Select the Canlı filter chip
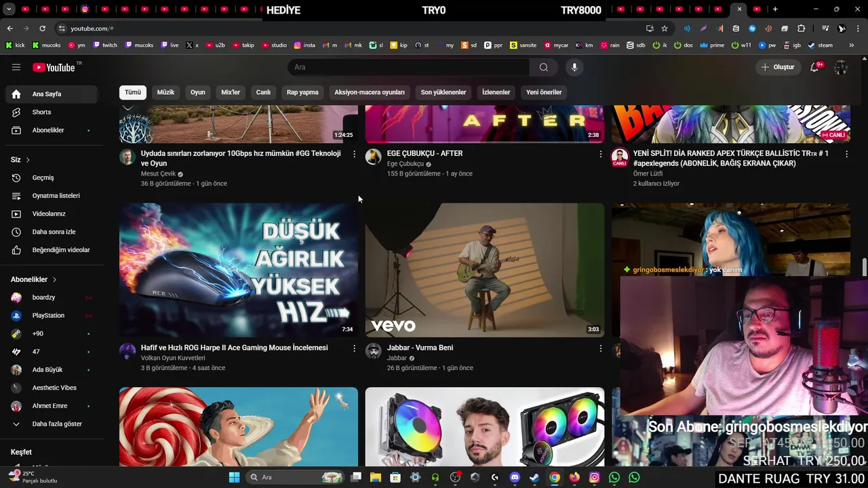 [263, 92]
